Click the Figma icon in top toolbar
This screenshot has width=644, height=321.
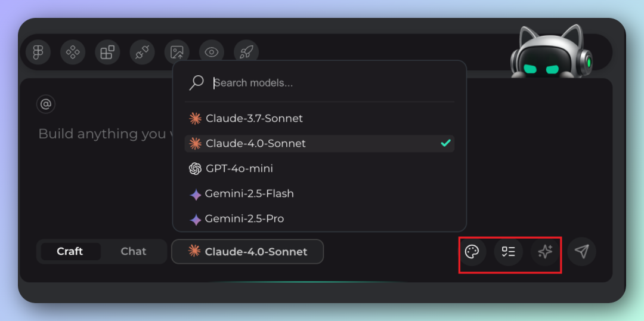[x=38, y=52]
